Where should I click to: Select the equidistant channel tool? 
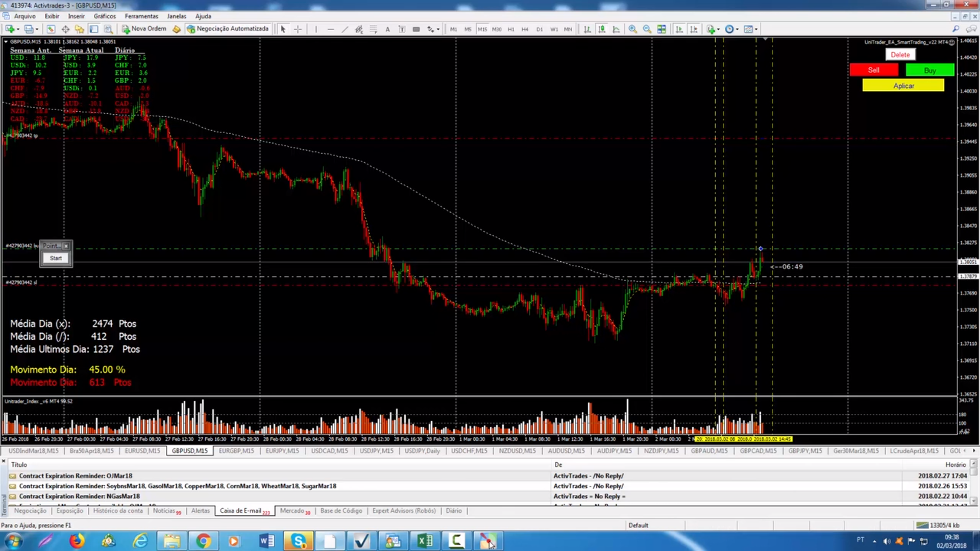[x=359, y=29]
